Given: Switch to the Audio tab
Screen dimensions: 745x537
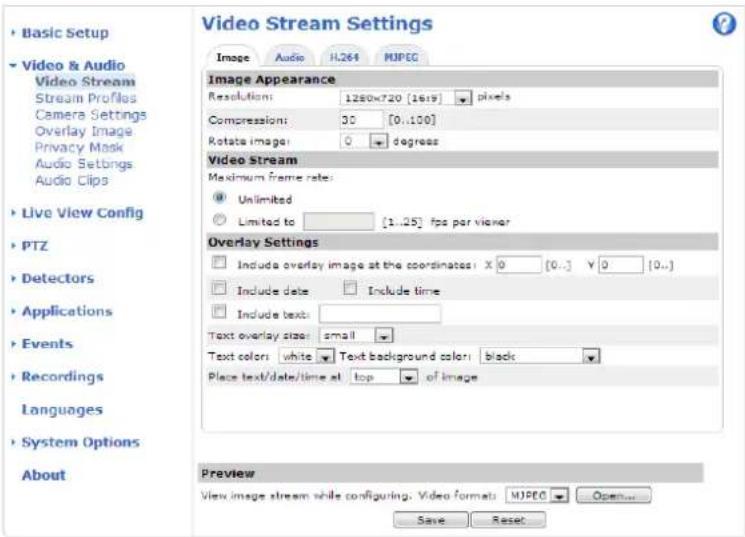Looking at the screenshot, I should click(289, 58).
